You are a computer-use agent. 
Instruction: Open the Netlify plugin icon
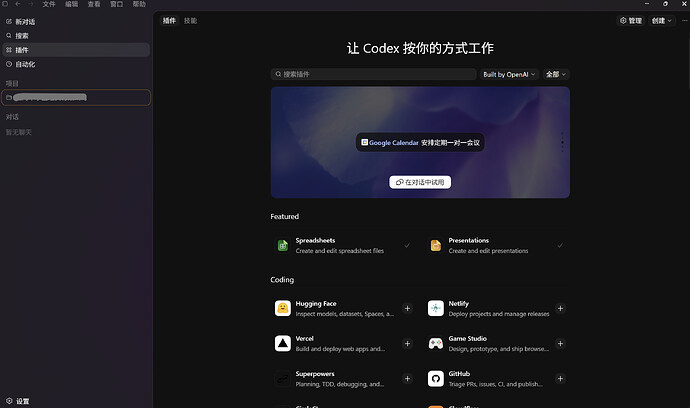[436, 309]
